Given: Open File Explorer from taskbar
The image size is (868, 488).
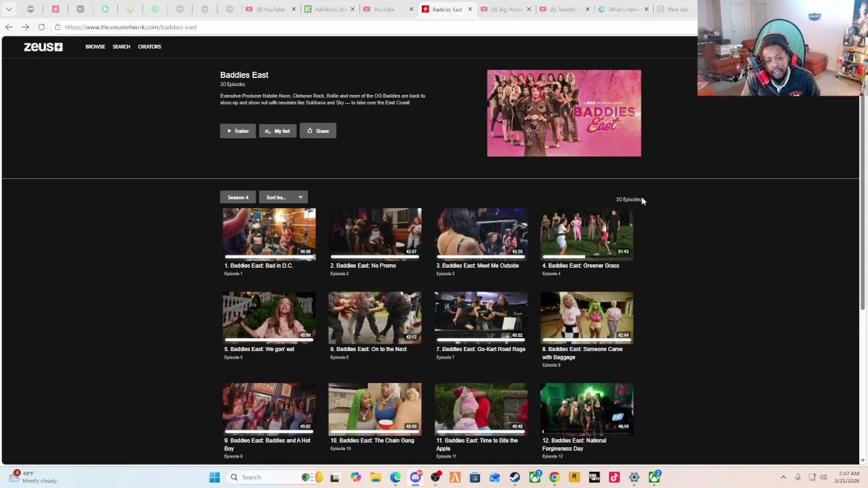Looking at the screenshot, I should click(x=376, y=477).
